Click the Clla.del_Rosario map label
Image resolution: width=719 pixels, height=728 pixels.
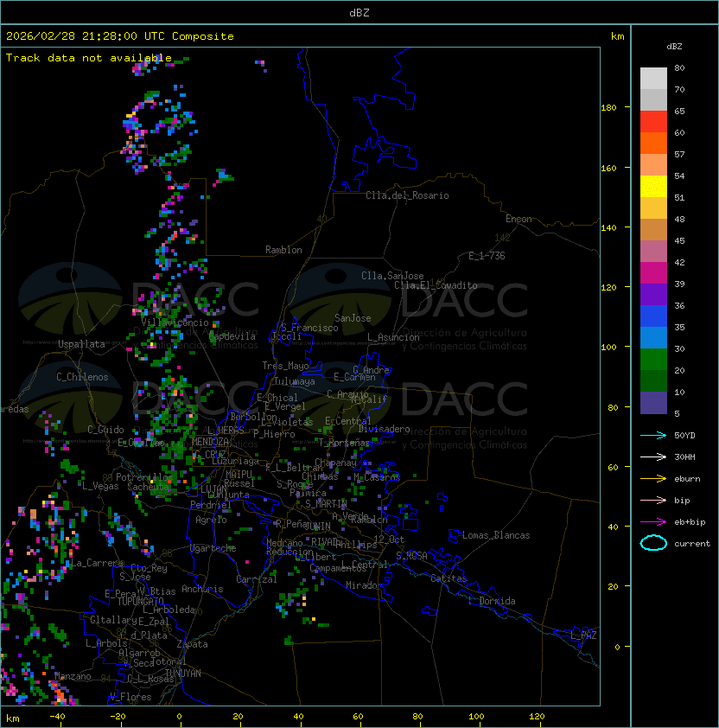pyautogui.click(x=407, y=195)
